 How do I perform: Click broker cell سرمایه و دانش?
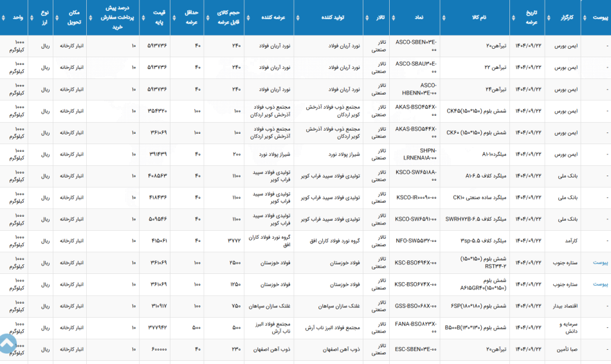click(569, 327)
